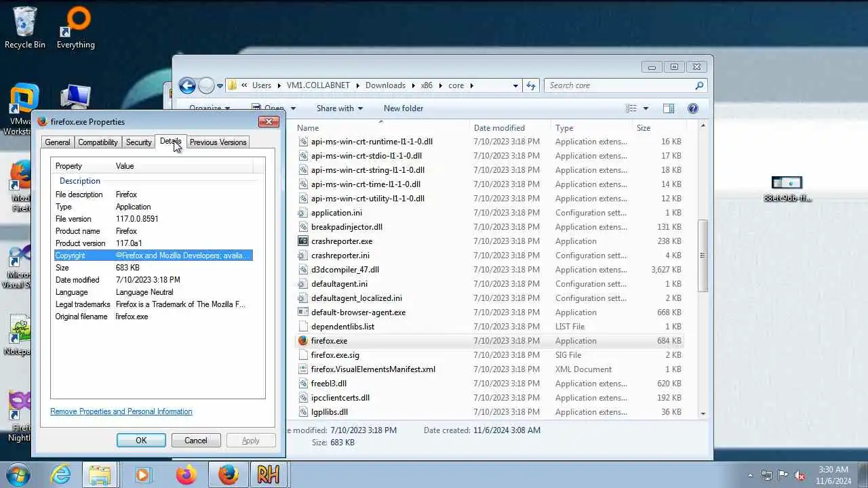The image size is (868, 488).
Task: Open the recent pages dropdown arrow
Action: click(220, 86)
